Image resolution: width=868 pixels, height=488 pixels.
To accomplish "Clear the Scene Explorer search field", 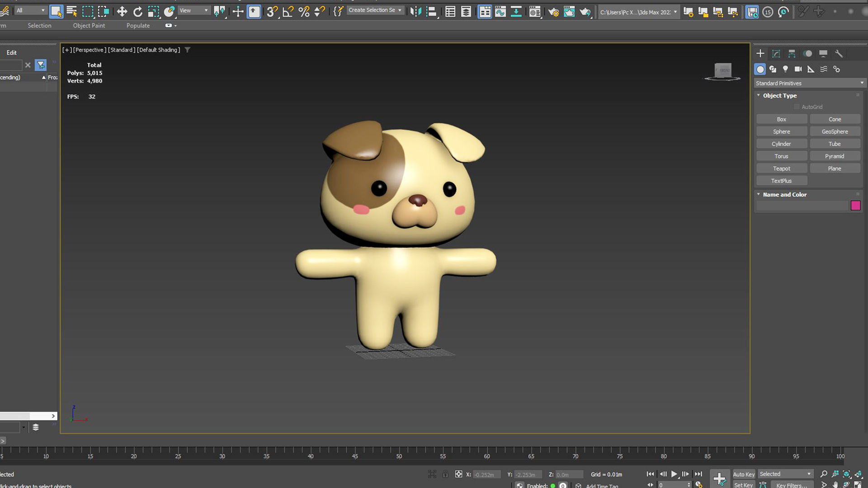I will click(x=28, y=65).
